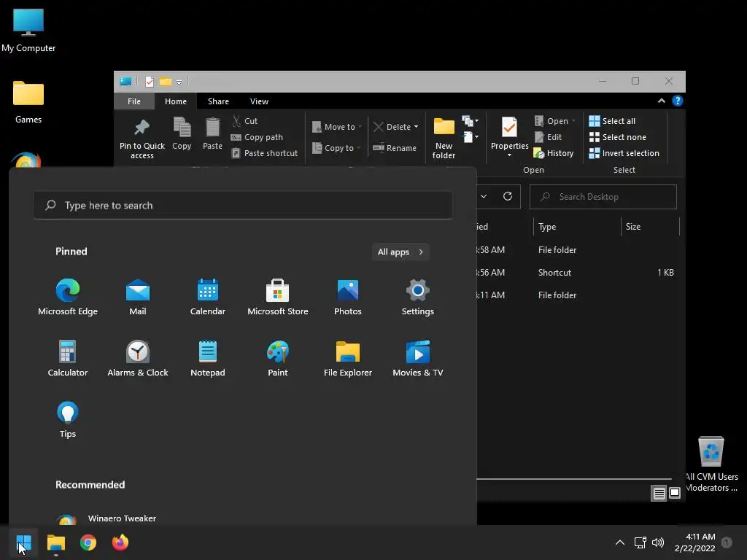Launch Firefox from the taskbar

pyautogui.click(x=120, y=542)
